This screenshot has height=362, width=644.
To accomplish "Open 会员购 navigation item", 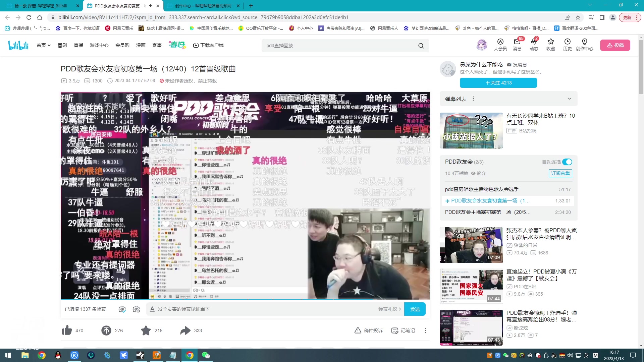I will 122,45.
